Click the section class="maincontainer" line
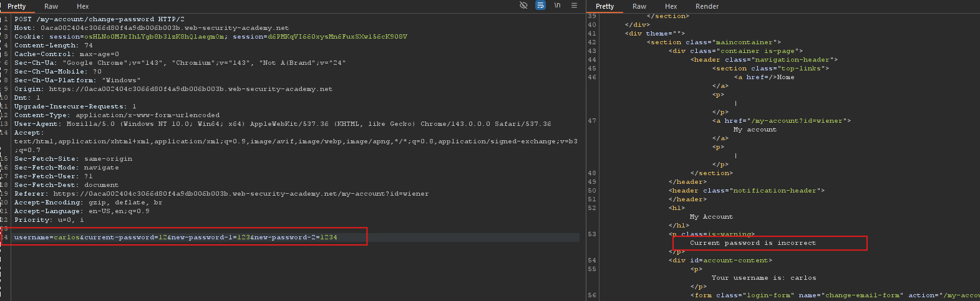This screenshot has height=301, width=980. [x=714, y=42]
